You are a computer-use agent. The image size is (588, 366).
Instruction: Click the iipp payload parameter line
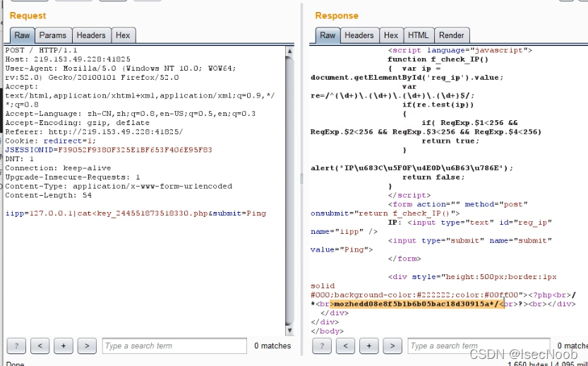pyautogui.click(x=136, y=213)
